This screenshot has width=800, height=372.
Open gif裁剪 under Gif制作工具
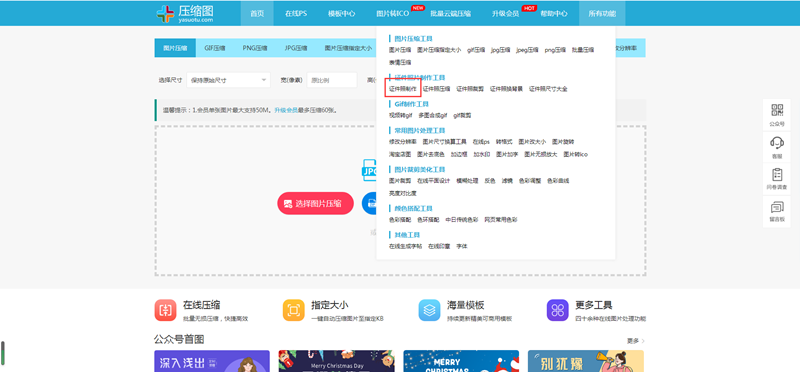[x=462, y=115]
